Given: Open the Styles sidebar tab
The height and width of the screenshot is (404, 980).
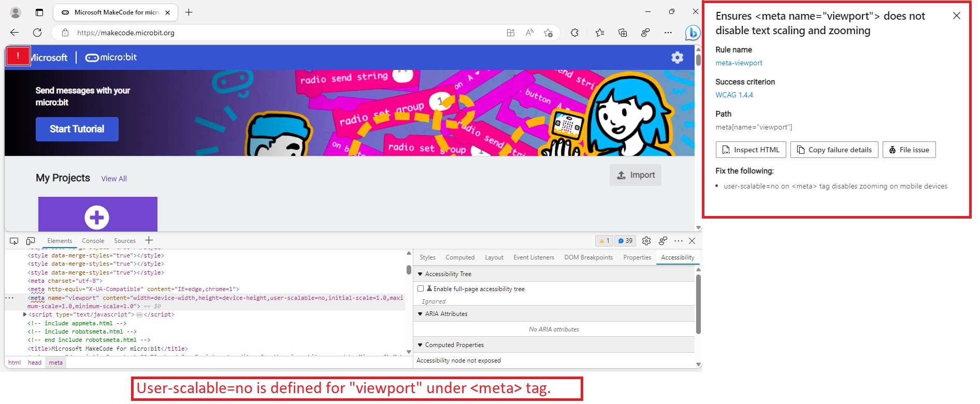Looking at the screenshot, I should click(428, 257).
